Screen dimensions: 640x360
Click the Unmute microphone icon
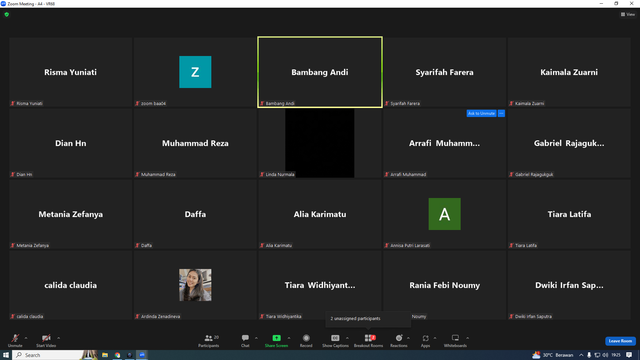[15, 338]
